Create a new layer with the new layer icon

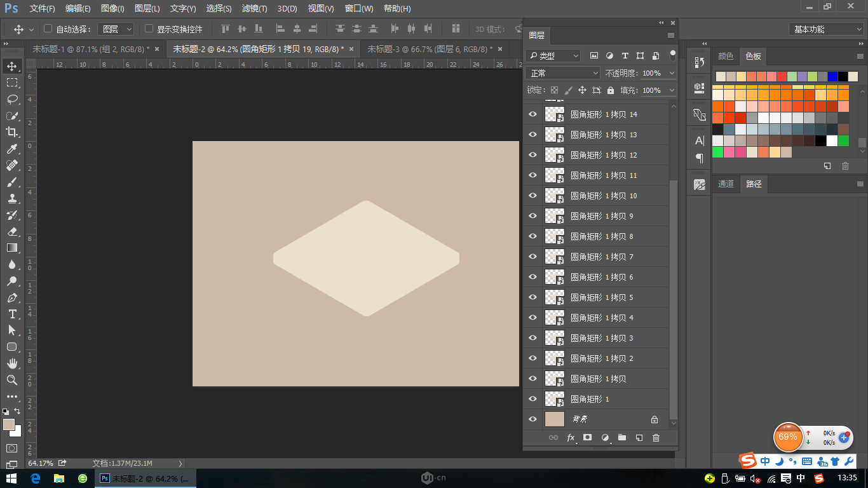(639, 438)
